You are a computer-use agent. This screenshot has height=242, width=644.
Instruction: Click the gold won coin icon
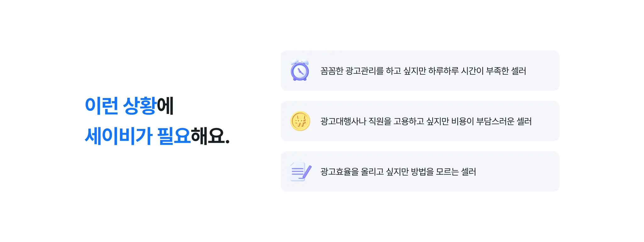[x=300, y=121]
